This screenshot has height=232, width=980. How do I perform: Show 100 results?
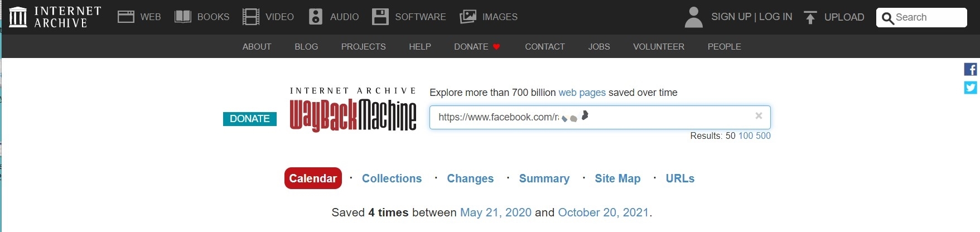[746, 136]
